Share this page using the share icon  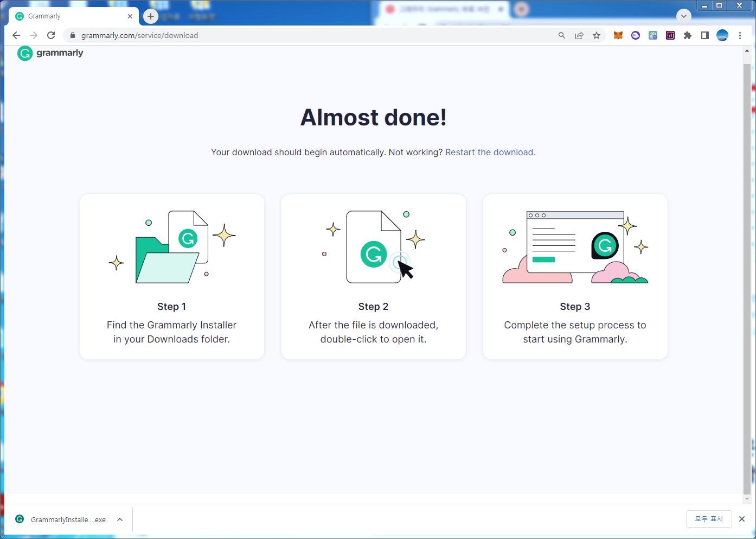click(x=579, y=35)
